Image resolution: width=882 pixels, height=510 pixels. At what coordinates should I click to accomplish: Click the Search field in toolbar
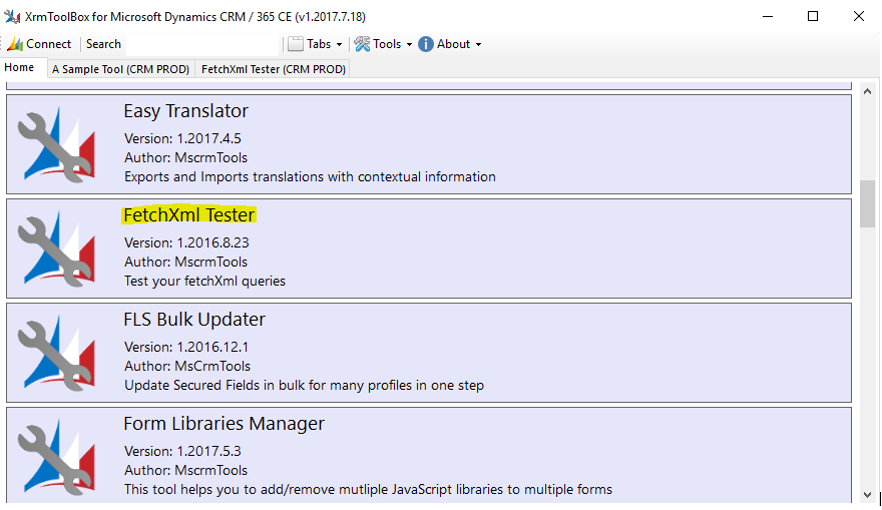click(x=180, y=44)
